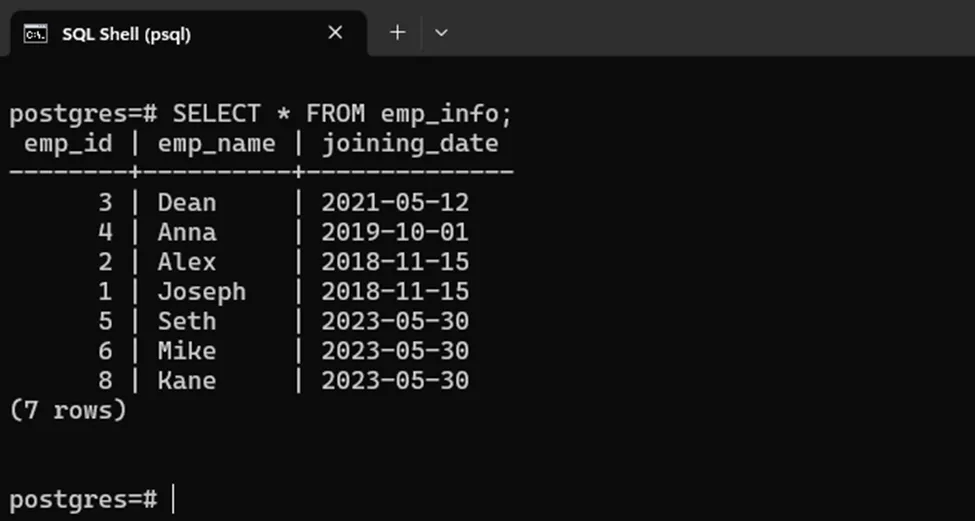
Task: Close the SQL Shell (psql) tab
Action: point(335,33)
